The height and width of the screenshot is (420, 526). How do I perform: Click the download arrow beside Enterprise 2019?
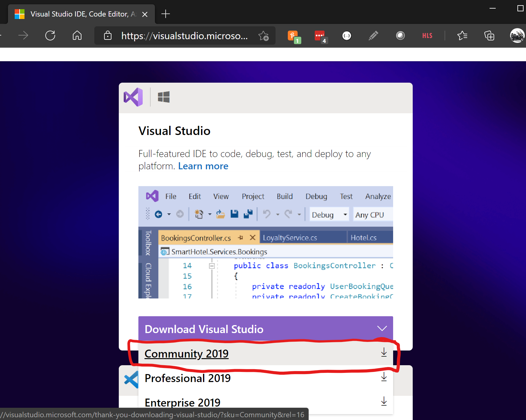click(x=384, y=401)
